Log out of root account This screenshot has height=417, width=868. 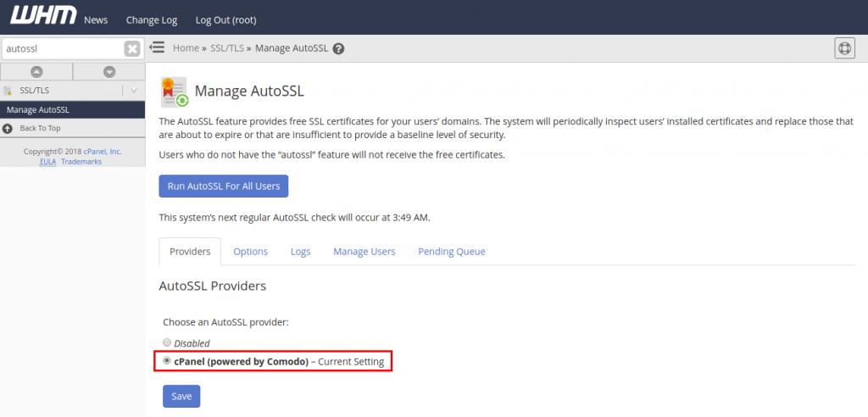(x=225, y=20)
